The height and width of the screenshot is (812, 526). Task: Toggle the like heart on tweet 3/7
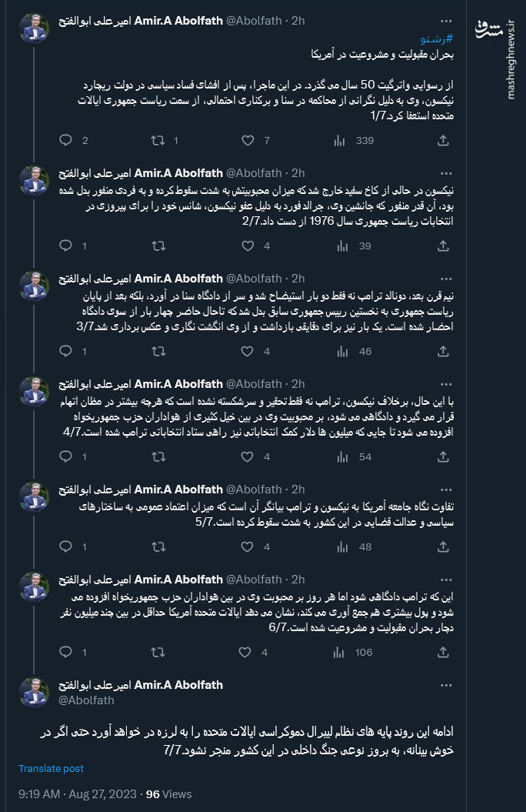point(248,351)
